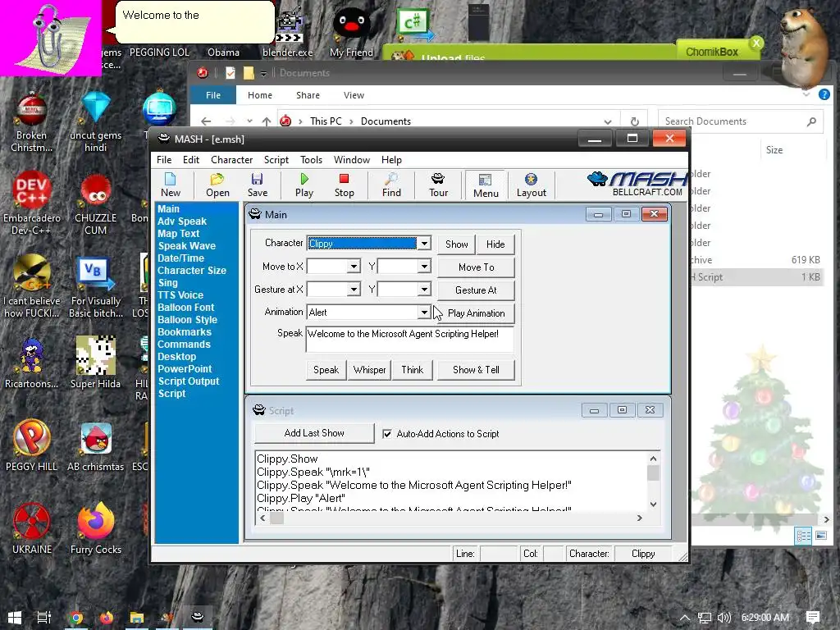The width and height of the screenshot is (840, 630).
Task: Select the My Friend Pingu desktop icon
Action: click(x=351, y=33)
